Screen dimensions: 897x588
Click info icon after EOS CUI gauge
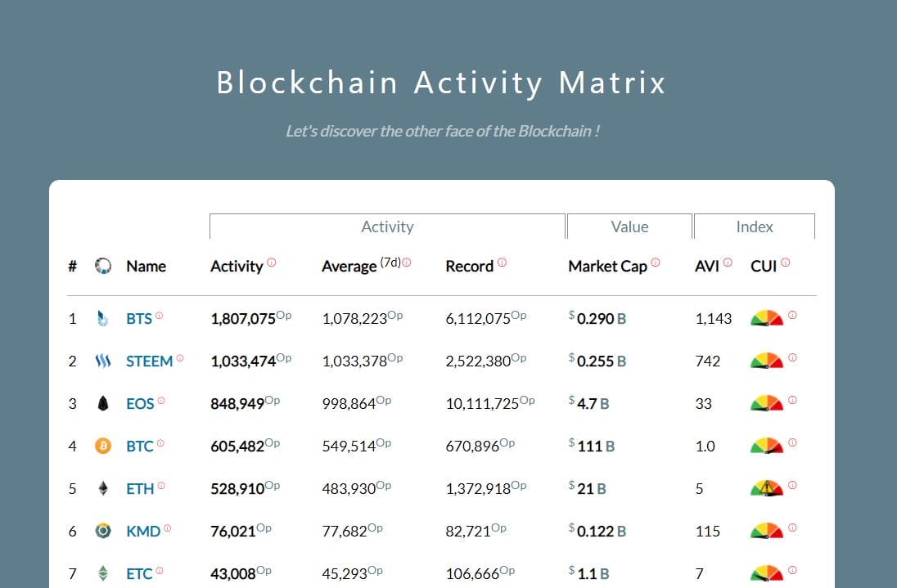pos(792,400)
